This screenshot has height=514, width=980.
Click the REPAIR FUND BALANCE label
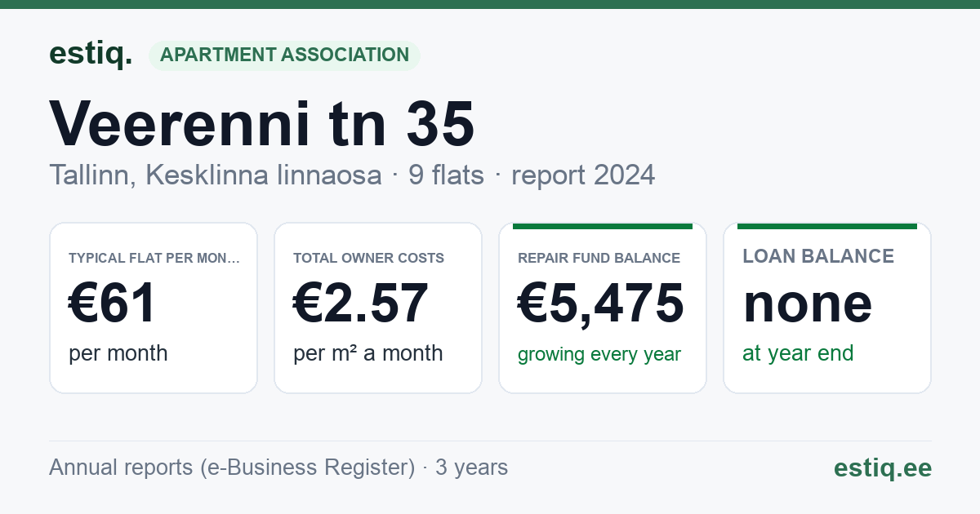(x=599, y=258)
